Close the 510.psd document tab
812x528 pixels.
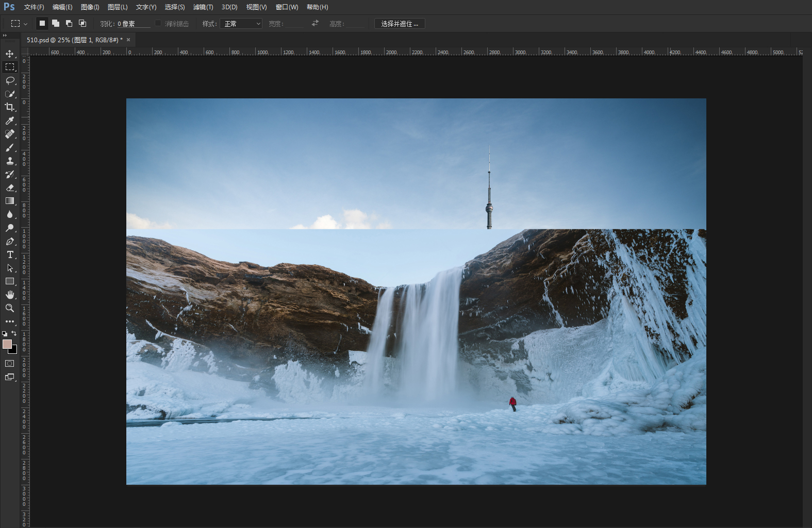tap(128, 40)
